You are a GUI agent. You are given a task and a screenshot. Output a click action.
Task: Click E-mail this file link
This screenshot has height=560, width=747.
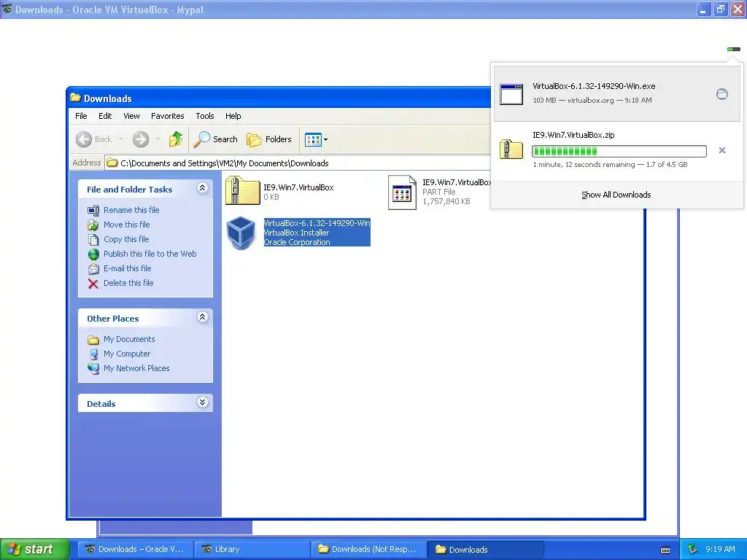pos(127,268)
